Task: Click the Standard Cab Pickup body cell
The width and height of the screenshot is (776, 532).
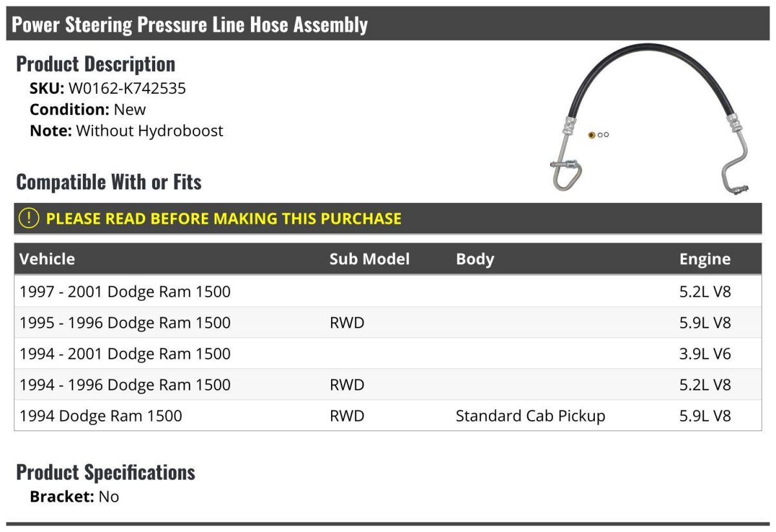Action: coord(530,416)
